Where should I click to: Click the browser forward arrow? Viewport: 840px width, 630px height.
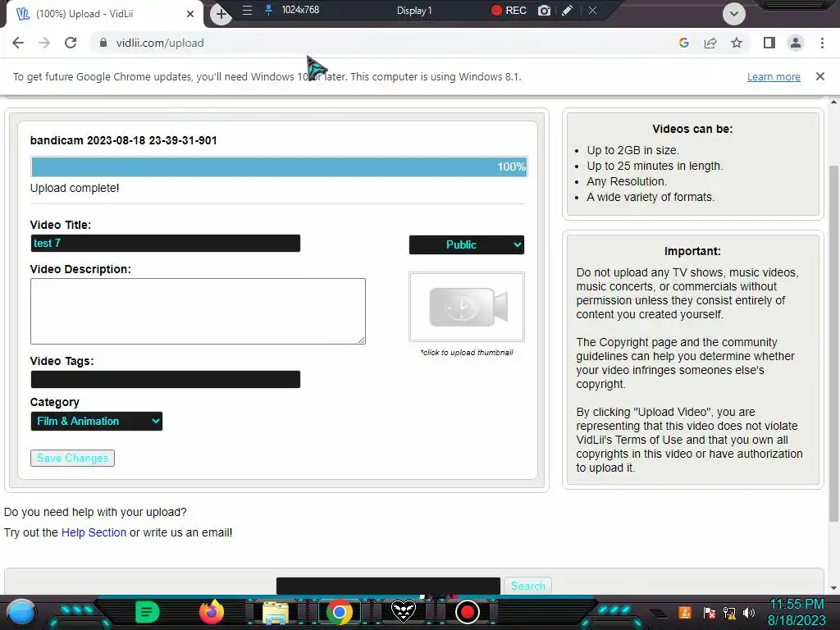click(44, 43)
